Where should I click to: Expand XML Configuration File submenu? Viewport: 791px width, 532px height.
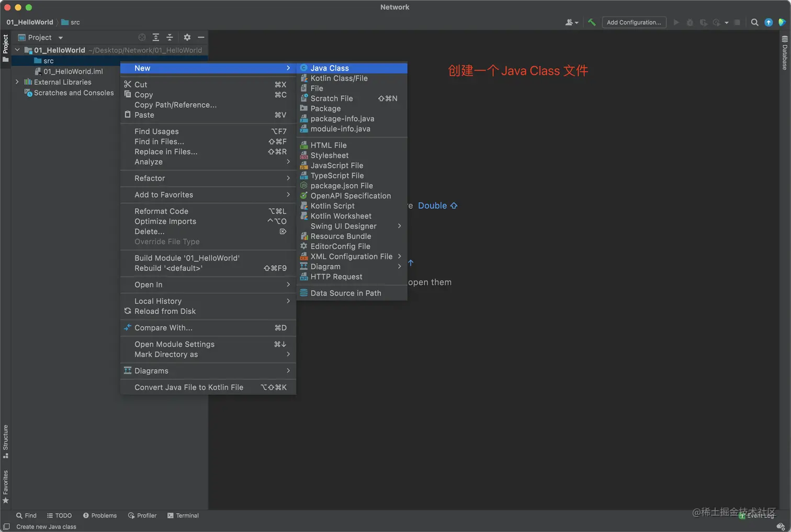[352, 256]
